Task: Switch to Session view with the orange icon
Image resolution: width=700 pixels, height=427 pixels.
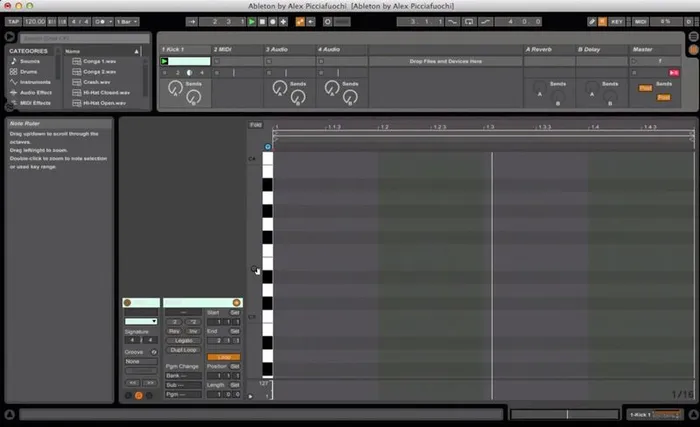Action: tap(694, 50)
